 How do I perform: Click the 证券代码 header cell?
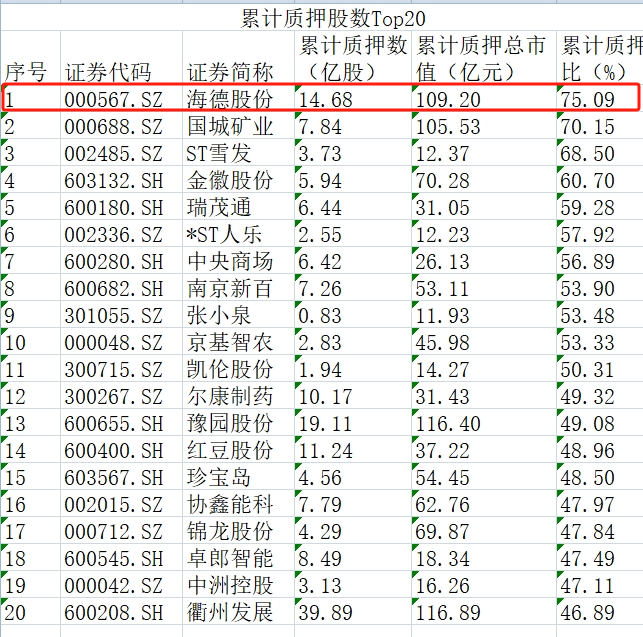[121, 57]
